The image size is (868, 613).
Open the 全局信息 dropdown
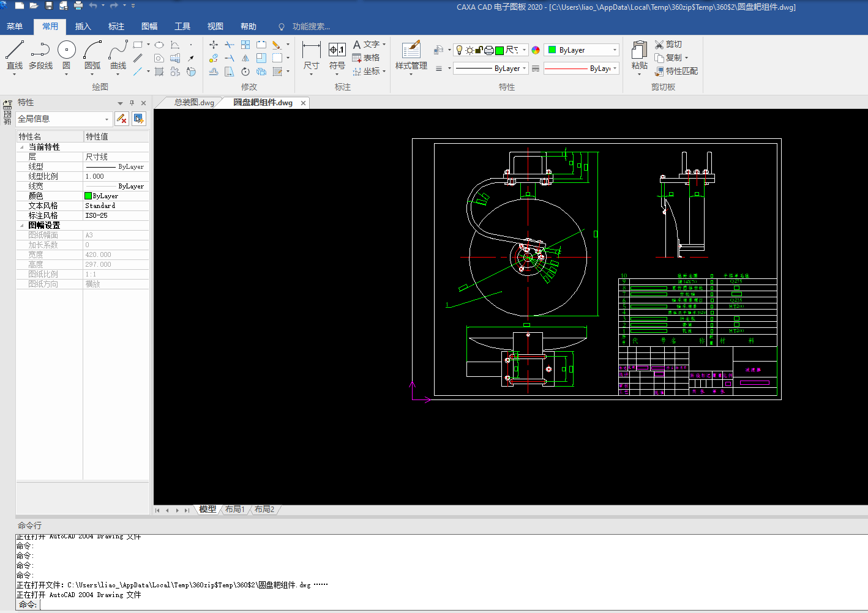pyautogui.click(x=107, y=119)
